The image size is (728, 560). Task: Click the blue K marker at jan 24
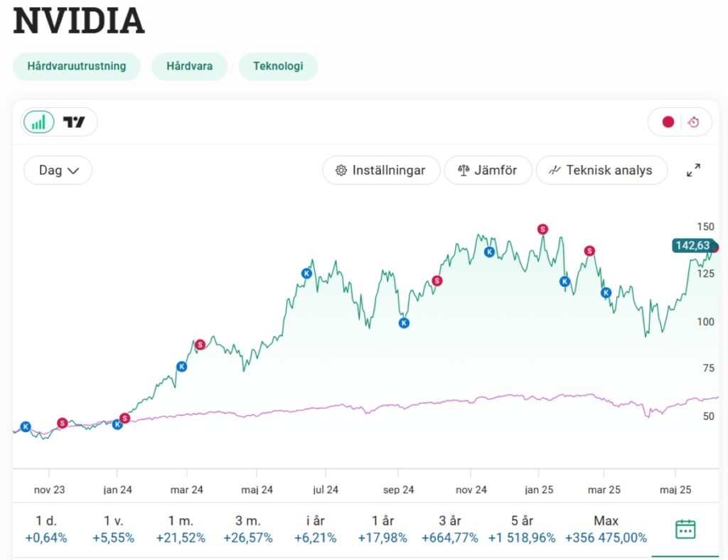[117, 424]
